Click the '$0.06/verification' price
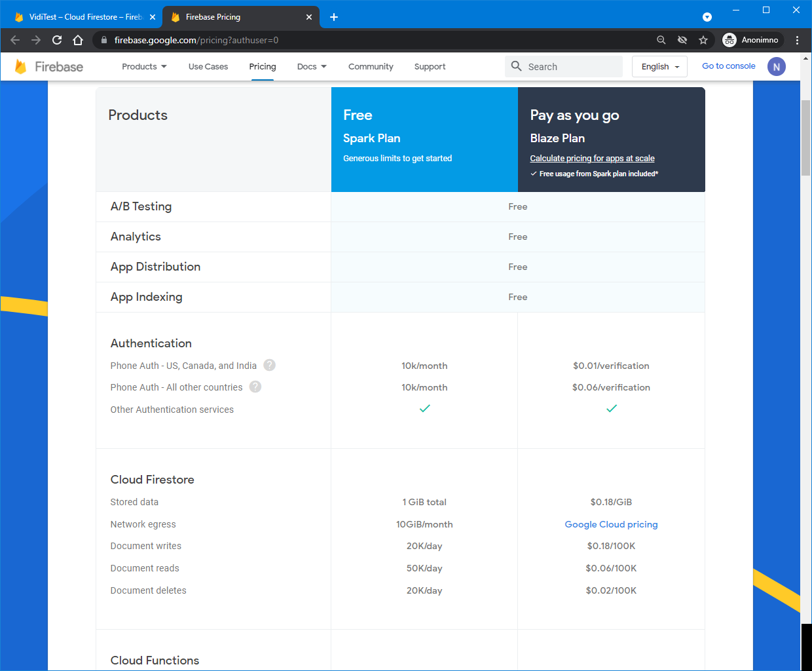Screen dimensions: 812x671 click(x=611, y=387)
